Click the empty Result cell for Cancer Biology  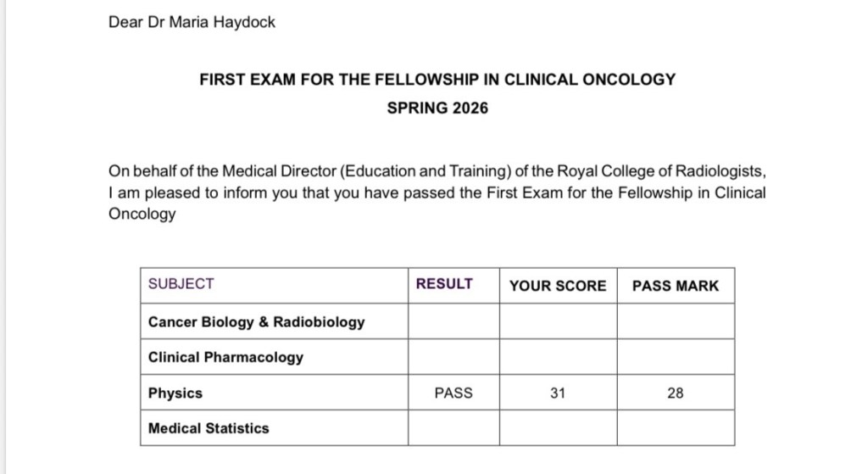[x=453, y=321]
